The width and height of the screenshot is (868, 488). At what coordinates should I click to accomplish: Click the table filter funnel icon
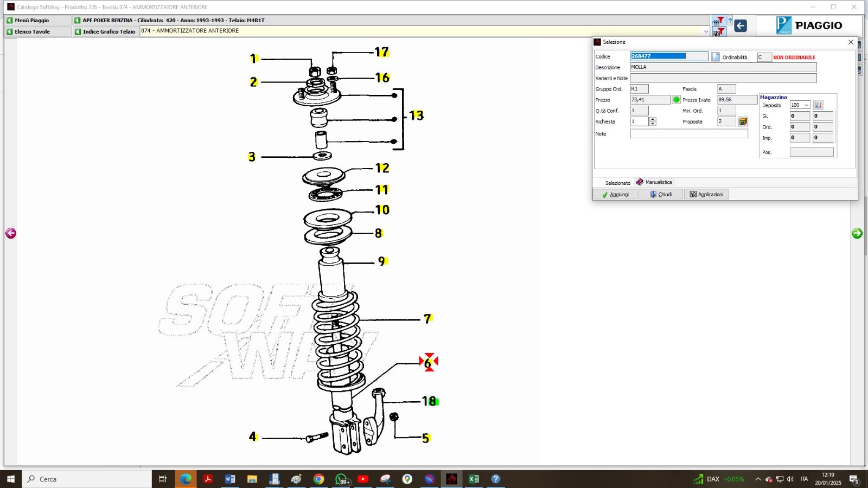(718, 21)
